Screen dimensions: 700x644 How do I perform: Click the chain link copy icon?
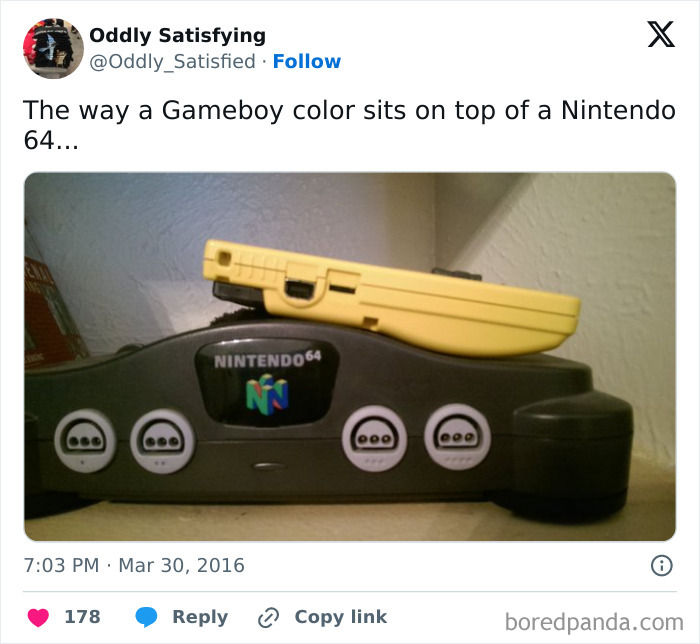(269, 618)
